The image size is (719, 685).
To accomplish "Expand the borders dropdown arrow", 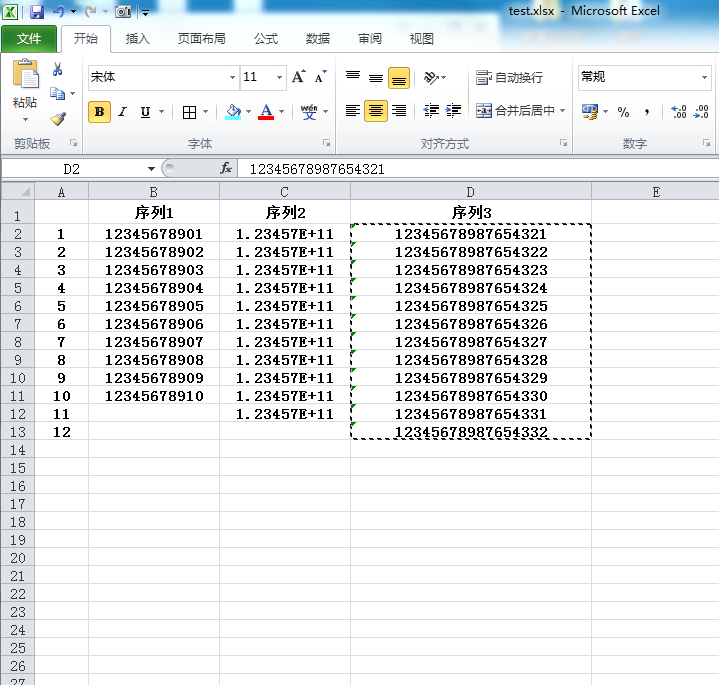I will [205, 112].
